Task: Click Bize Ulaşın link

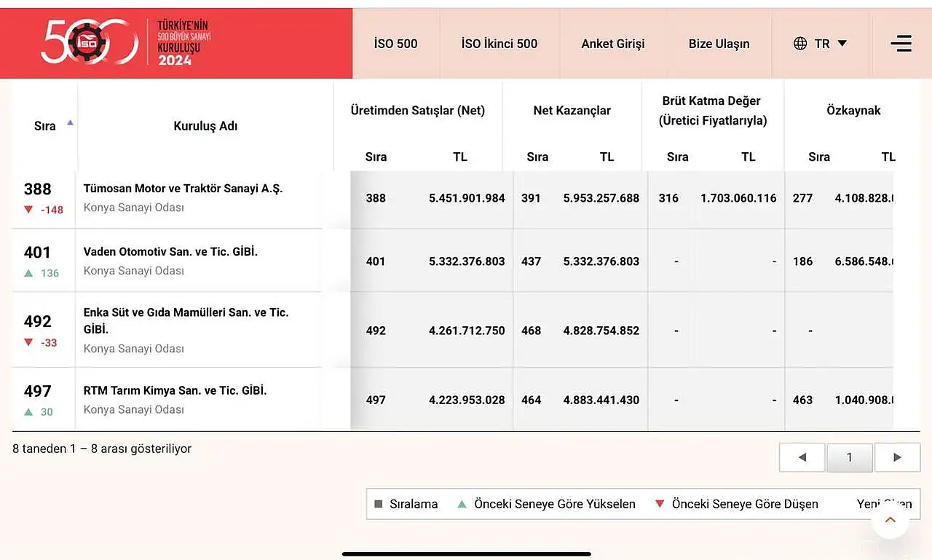Action: [x=719, y=44]
